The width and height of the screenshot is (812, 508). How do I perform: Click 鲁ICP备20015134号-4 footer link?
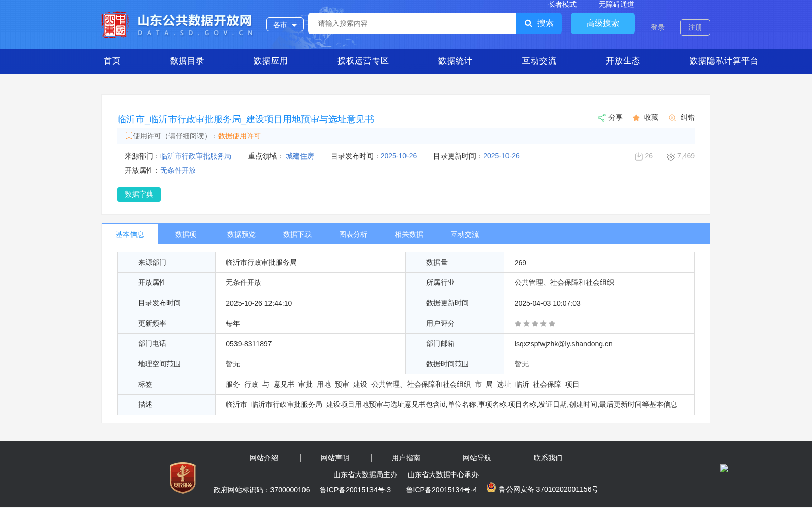(442, 490)
